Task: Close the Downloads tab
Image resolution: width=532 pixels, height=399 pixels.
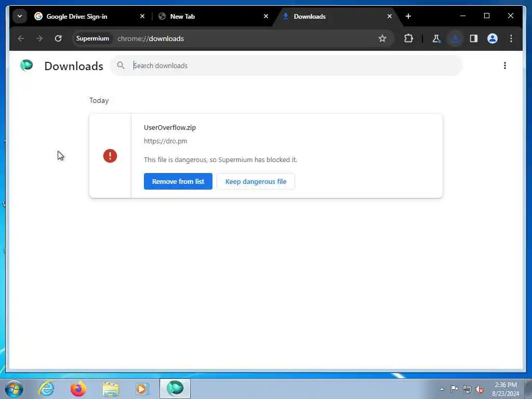Action: [390, 16]
